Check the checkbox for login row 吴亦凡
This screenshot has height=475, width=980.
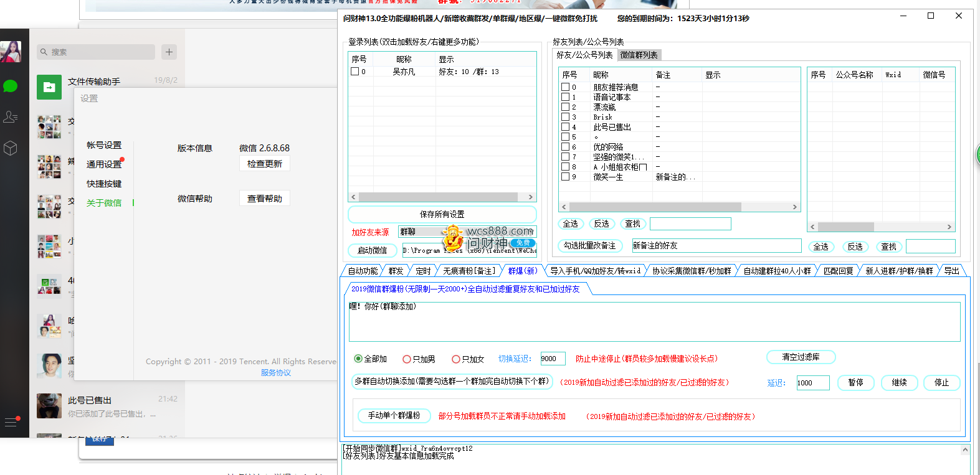[354, 72]
